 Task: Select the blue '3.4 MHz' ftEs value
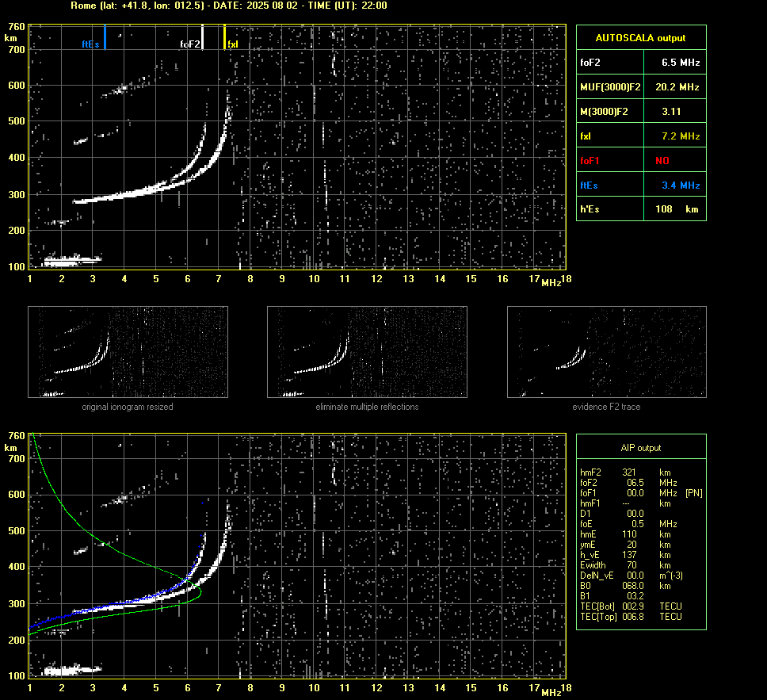[x=681, y=185]
